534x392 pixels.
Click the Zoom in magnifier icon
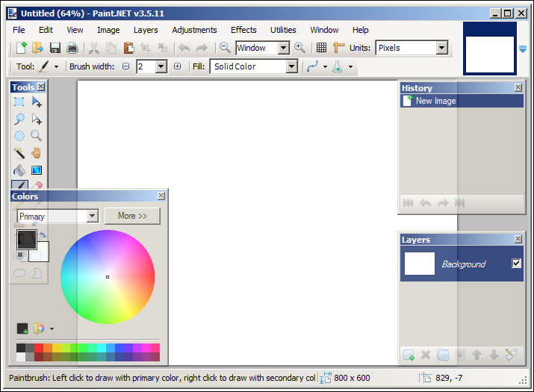click(299, 47)
